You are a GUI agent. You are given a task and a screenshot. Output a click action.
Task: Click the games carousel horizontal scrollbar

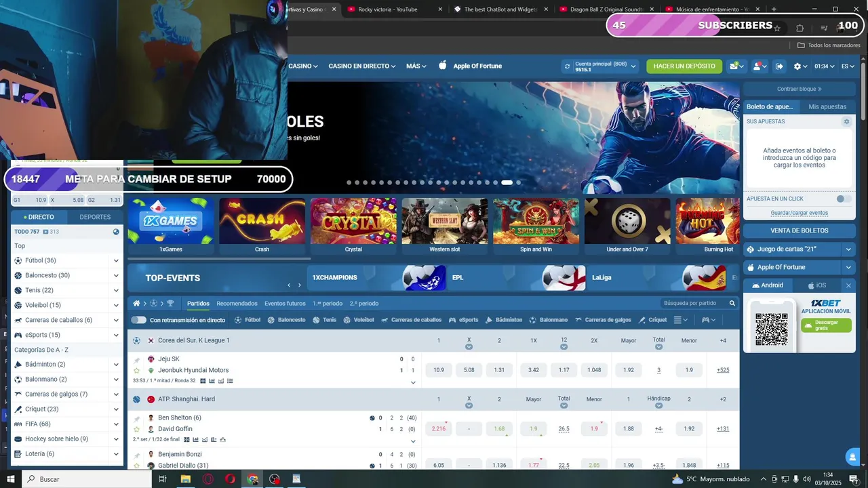click(219, 258)
